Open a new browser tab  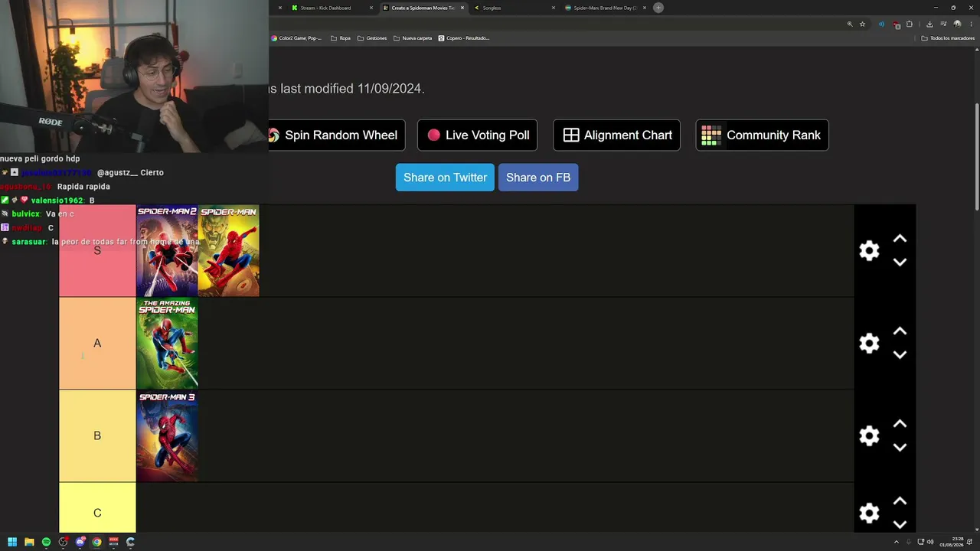pos(658,8)
